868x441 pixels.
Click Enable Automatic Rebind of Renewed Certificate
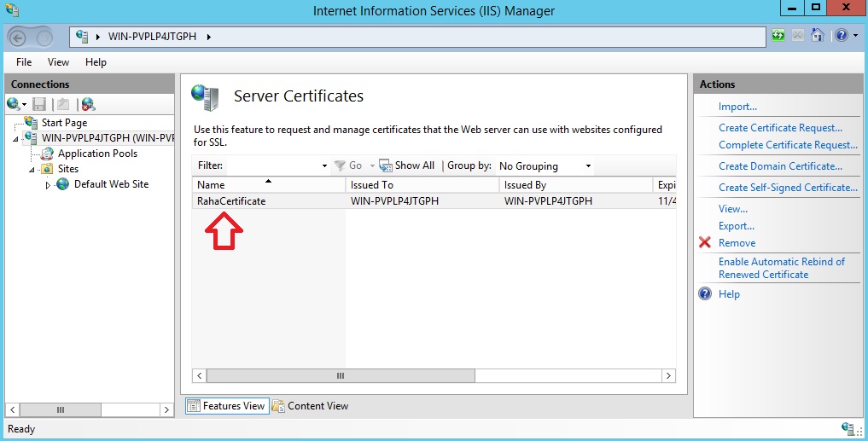[x=782, y=268]
